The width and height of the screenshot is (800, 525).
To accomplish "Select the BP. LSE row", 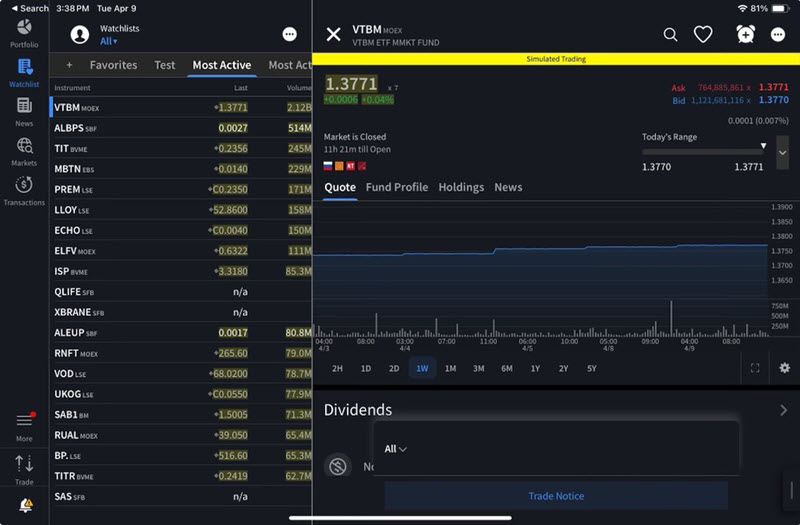I will 181,455.
